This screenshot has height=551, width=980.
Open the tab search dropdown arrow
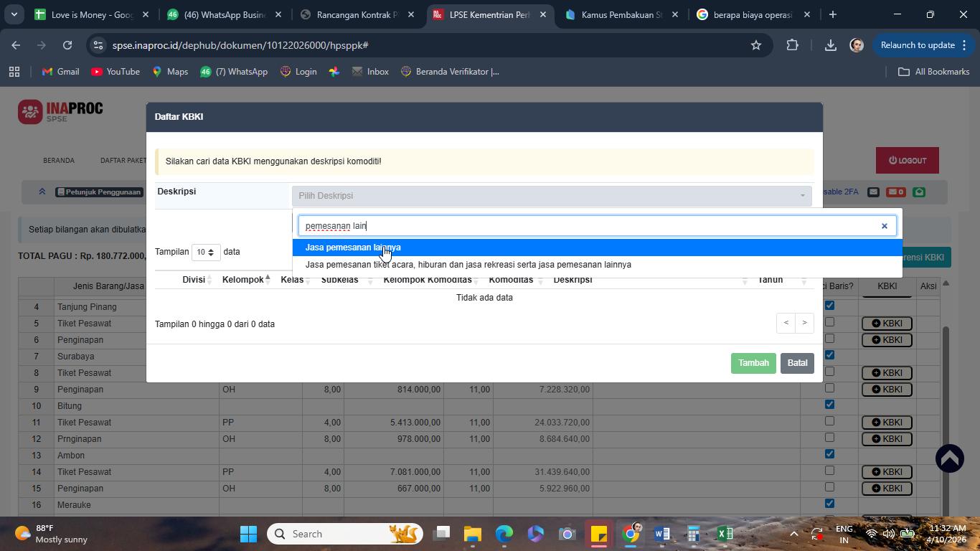coord(14,14)
